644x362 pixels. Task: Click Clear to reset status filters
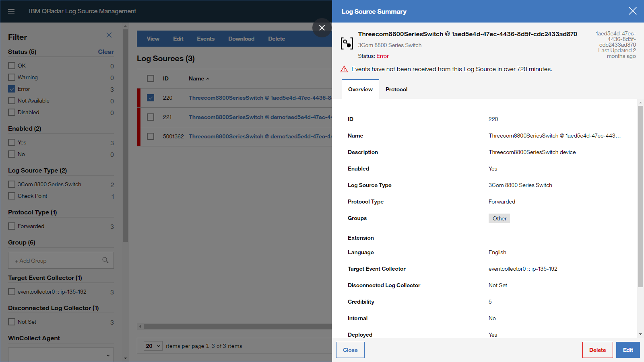[106, 51]
